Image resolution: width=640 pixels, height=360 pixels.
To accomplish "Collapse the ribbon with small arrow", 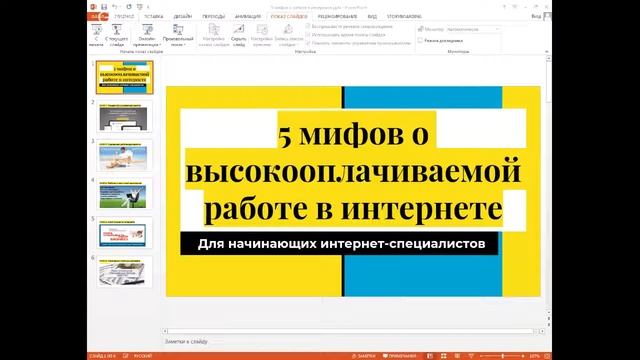I will 547,52.
